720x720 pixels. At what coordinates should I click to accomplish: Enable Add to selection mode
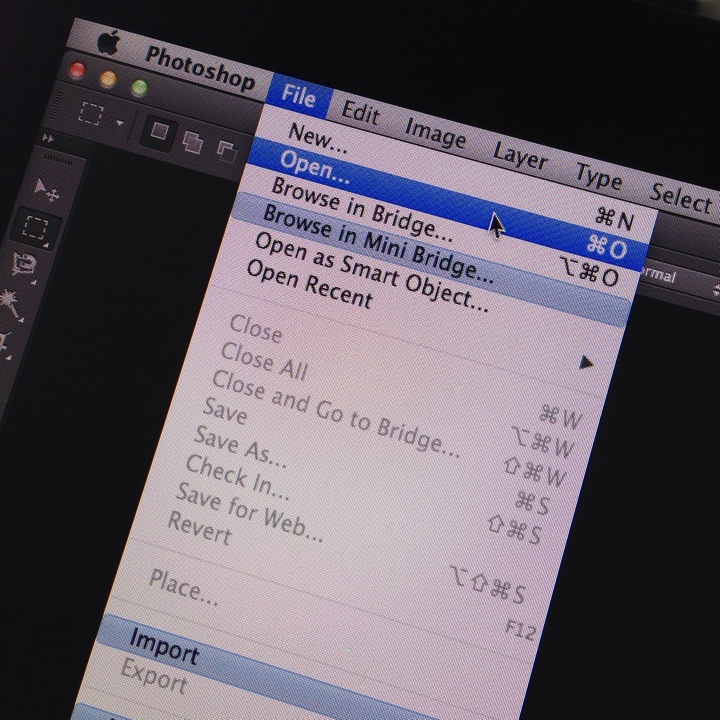click(x=192, y=143)
